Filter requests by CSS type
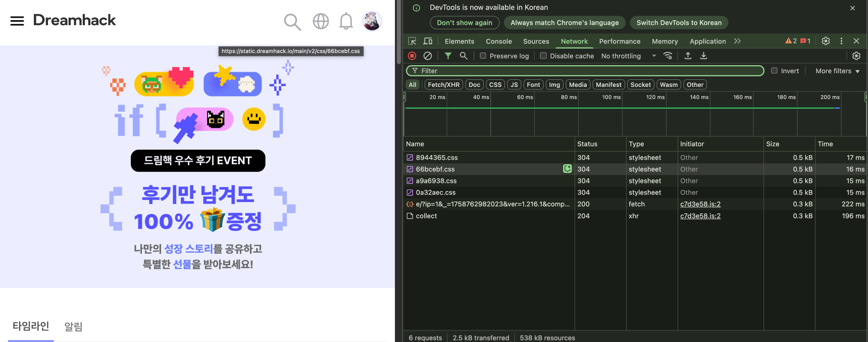This screenshot has height=342, width=868. pos(495,85)
